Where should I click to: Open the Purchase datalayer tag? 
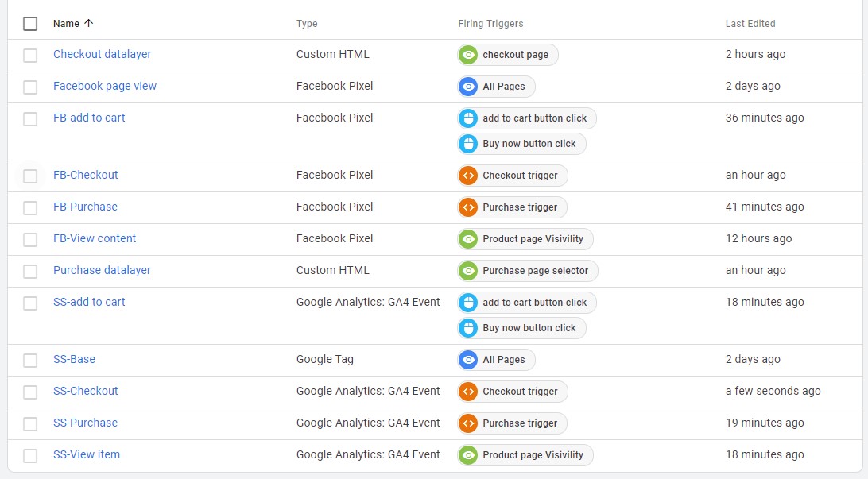coord(102,270)
